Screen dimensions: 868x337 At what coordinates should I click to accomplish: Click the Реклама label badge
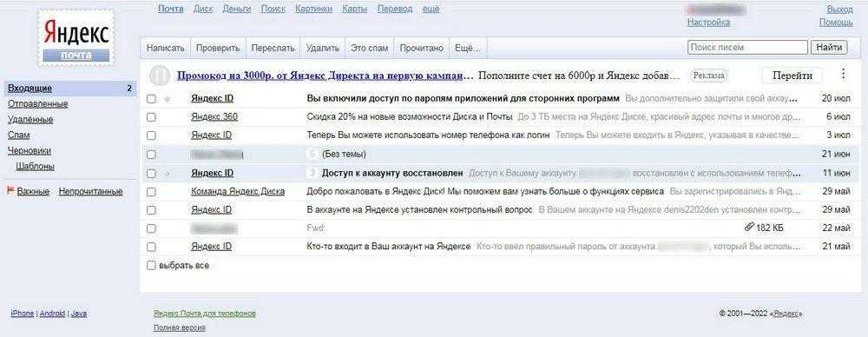click(x=708, y=76)
